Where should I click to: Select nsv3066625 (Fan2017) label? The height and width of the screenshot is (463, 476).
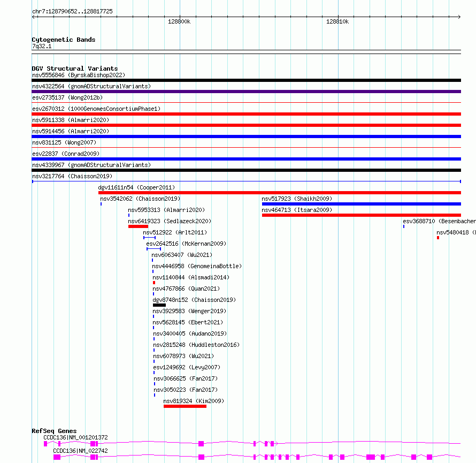(186, 378)
